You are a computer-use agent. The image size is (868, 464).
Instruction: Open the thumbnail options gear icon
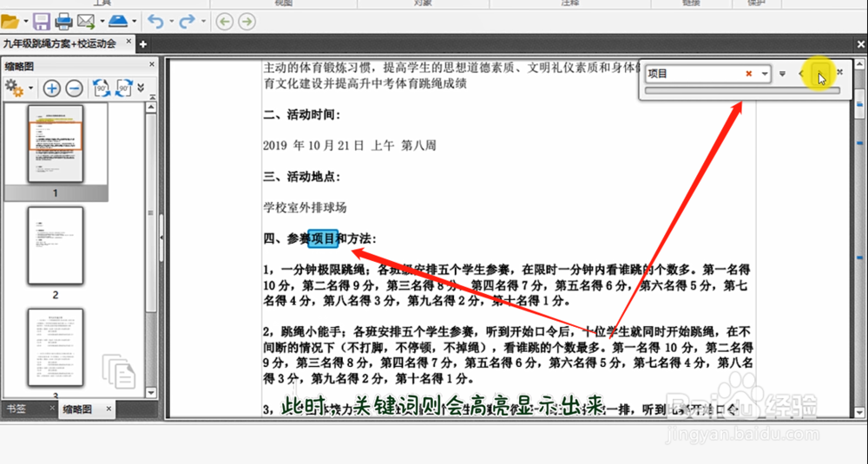(x=14, y=88)
